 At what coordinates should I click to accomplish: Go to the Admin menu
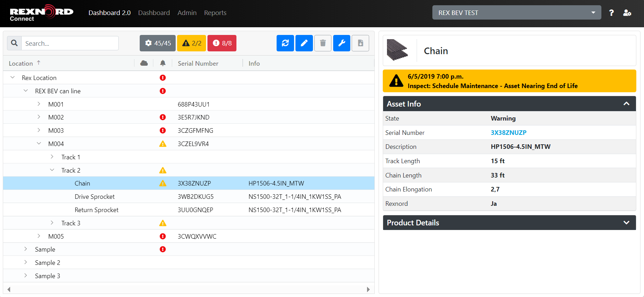[187, 13]
